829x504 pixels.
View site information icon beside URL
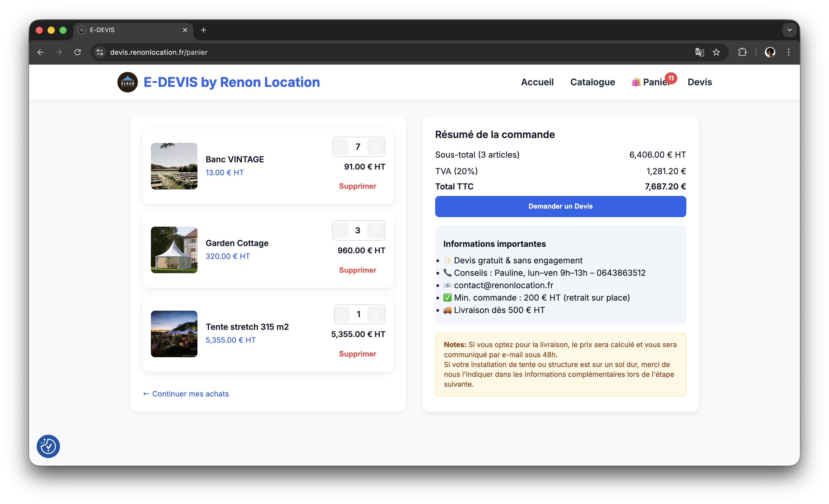click(99, 52)
